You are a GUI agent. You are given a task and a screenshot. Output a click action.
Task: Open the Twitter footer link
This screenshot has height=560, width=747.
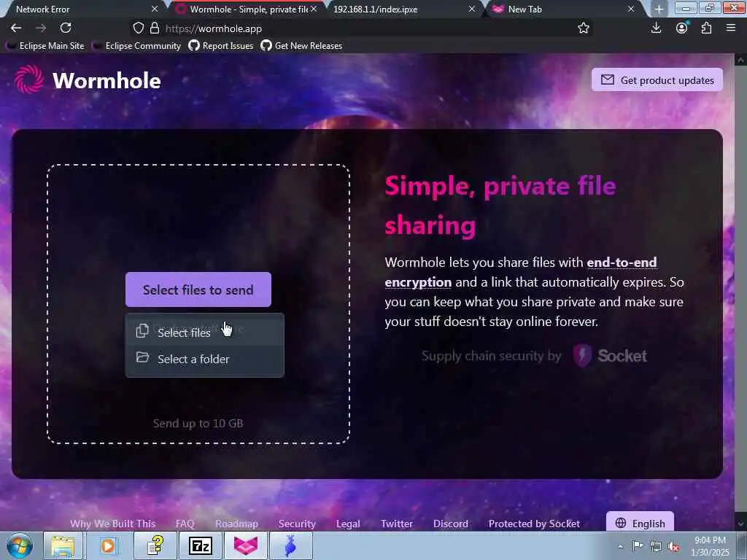(396, 524)
